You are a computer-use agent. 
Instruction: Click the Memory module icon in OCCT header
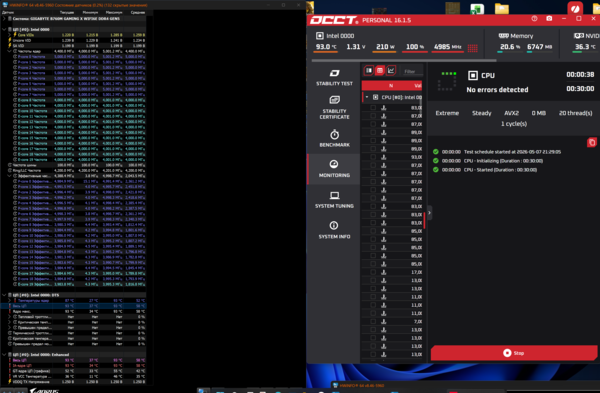click(x=504, y=36)
